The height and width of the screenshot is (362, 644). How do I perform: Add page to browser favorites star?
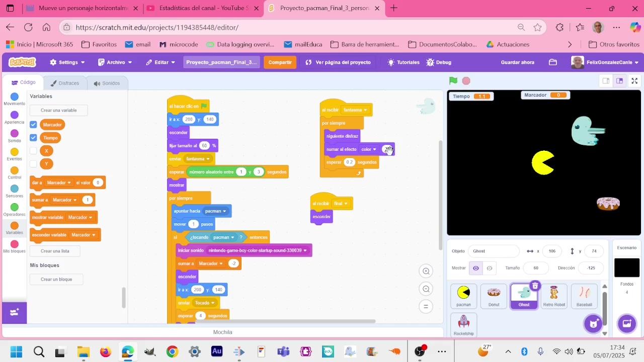point(538,27)
